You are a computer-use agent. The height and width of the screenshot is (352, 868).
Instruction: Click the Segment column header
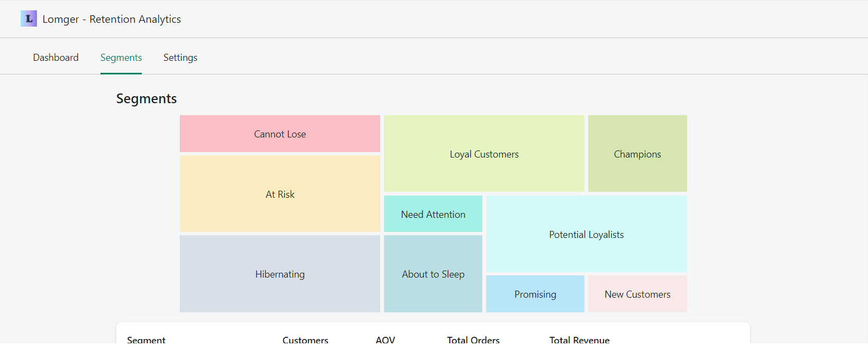(x=146, y=340)
